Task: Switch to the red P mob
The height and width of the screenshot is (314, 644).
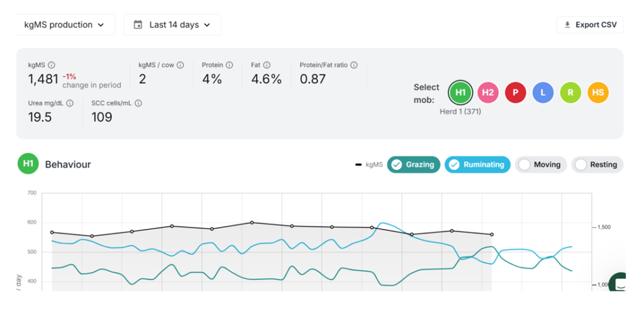Action: click(516, 93)
